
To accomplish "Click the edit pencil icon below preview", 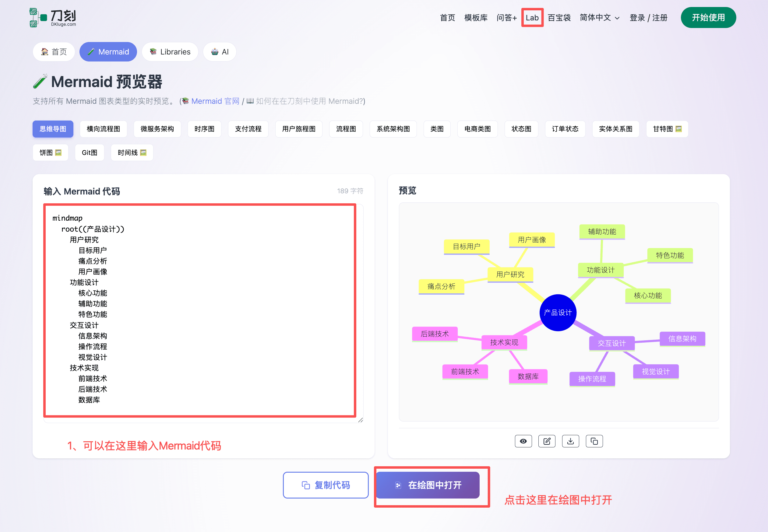I will [547, 441].
